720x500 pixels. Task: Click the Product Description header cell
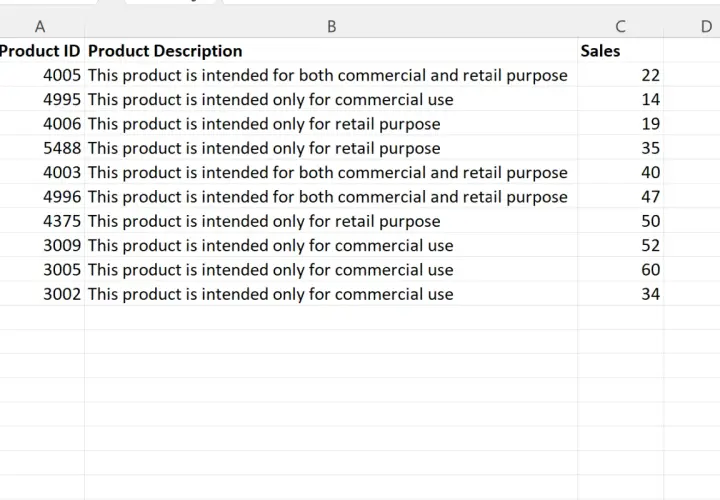[331, 51]
